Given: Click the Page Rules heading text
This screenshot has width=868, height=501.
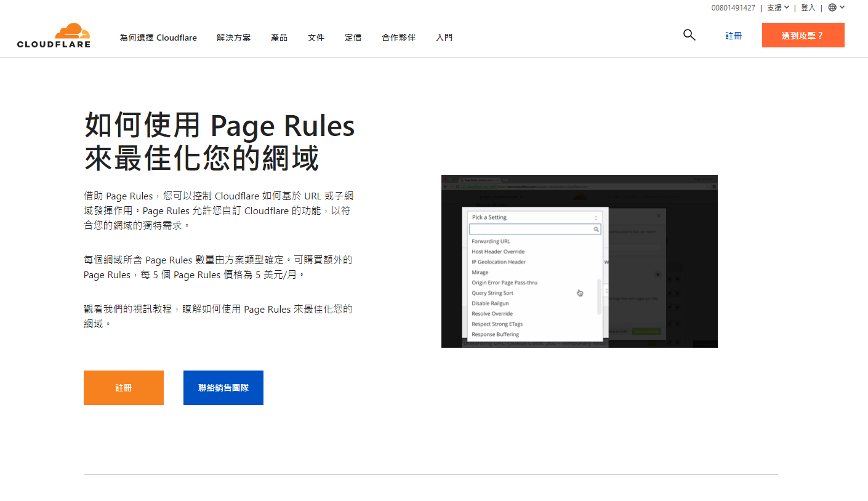Looking at the screenshot, I should pos(220,142).
